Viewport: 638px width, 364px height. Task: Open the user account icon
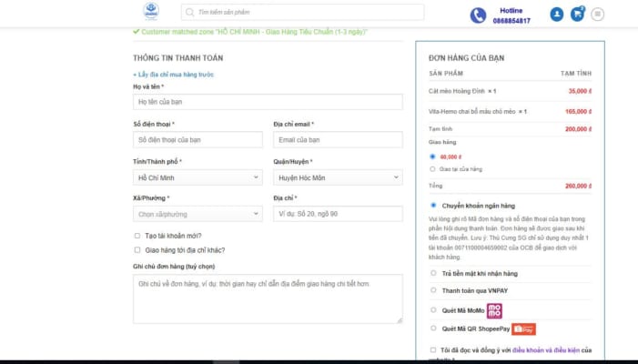tap(556, 14)
